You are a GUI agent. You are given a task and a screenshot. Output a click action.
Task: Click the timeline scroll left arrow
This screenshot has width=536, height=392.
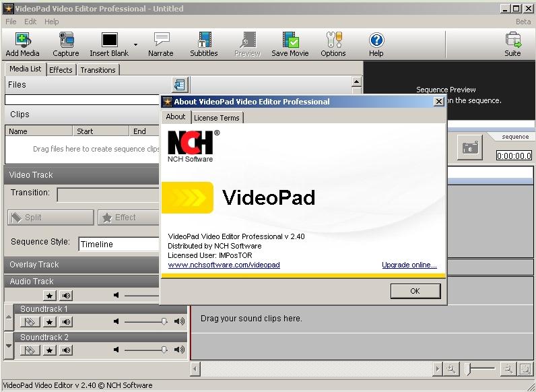pyautogui.click(x=195, y=369)
